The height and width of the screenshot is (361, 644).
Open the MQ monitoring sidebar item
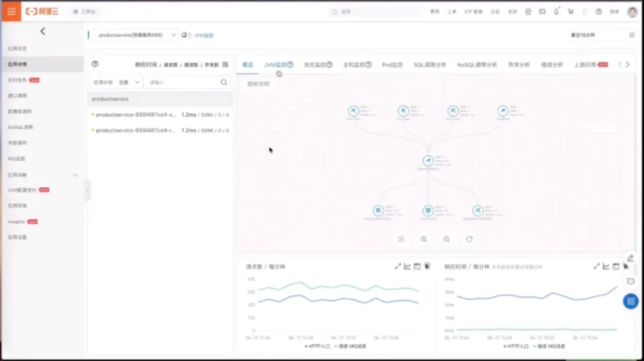coord(17,159)
